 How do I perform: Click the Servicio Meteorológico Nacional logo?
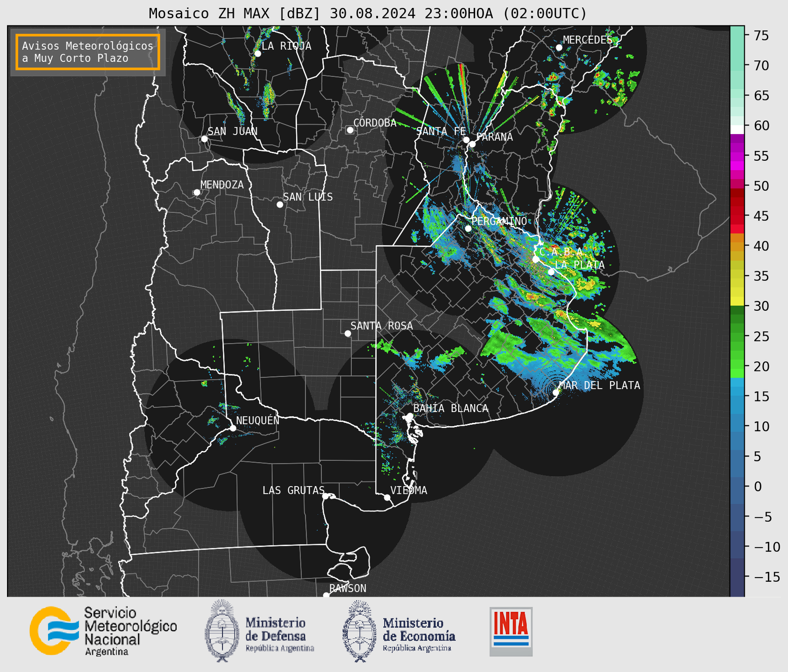[55, 630]
